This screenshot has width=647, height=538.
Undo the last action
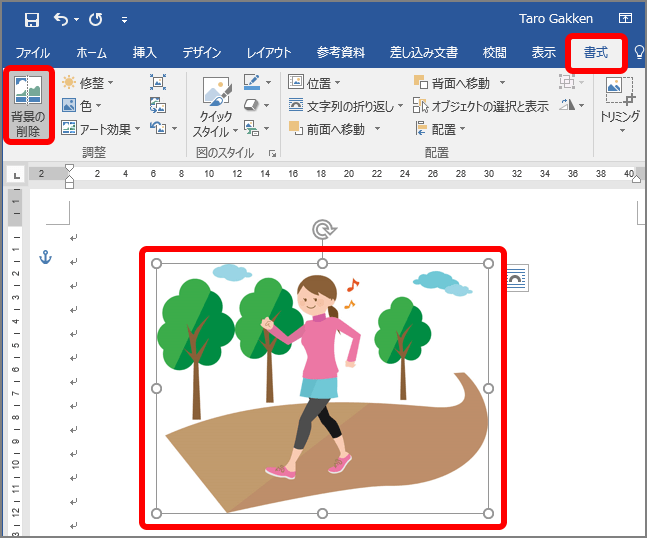tap(61, 19)
